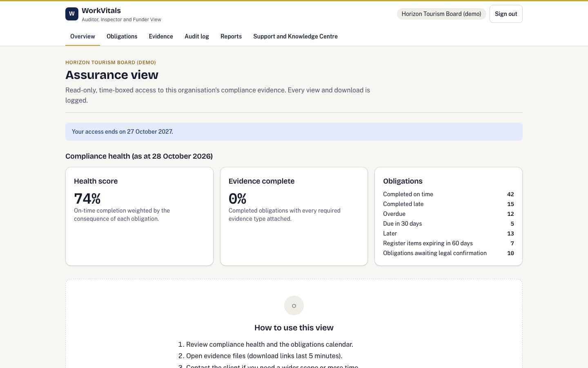The image size is (588, 368).
Task: Click the Completed on time row
Action: [x=448, y=194]
